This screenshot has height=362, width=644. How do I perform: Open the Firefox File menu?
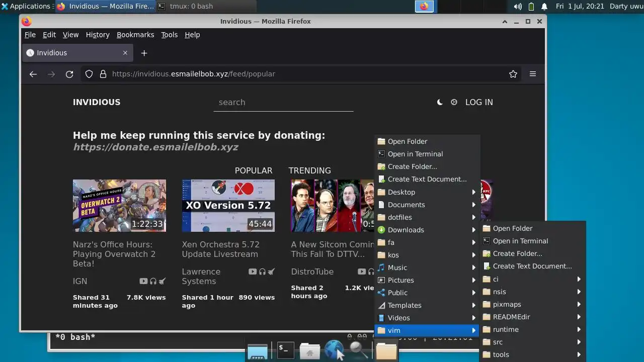[30, 35]
